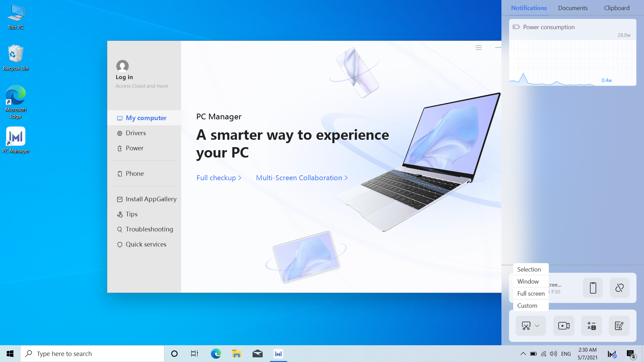The width and height of the screenshot is (644, 362).
Task: Click PC Manager tray icon
Action: [x=612, y=354]
